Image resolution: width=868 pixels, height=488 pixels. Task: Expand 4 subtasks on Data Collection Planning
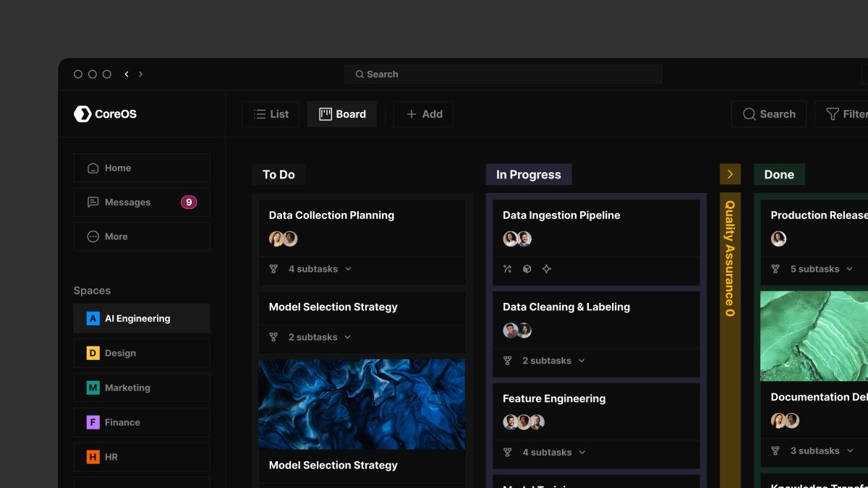(x=348, y=268)
